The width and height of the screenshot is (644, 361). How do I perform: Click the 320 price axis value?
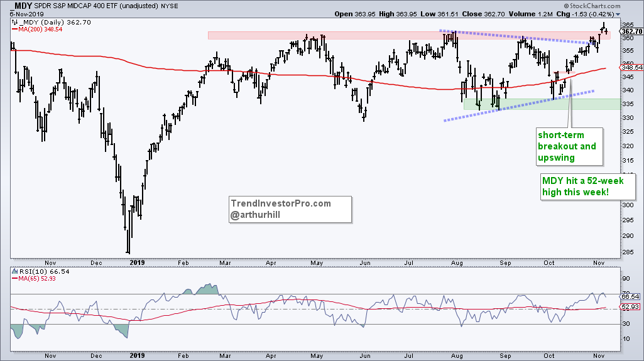tap(627, 146)
